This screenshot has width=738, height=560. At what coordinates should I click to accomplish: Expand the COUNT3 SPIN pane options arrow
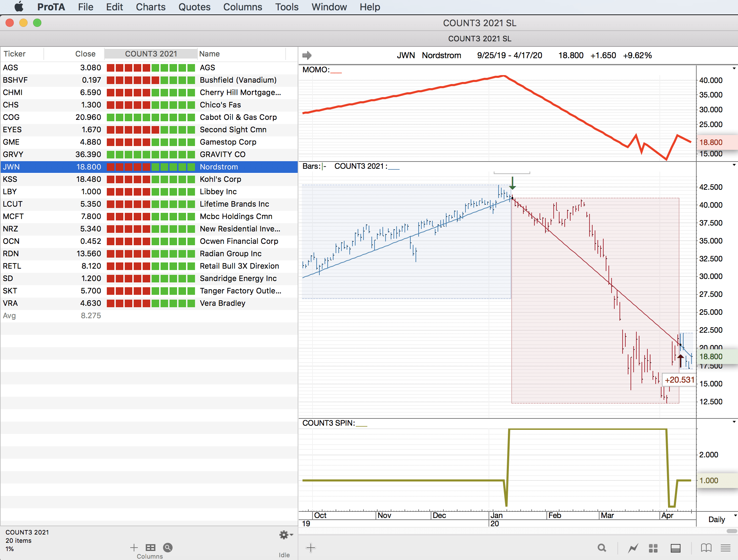tap(734, 422)
